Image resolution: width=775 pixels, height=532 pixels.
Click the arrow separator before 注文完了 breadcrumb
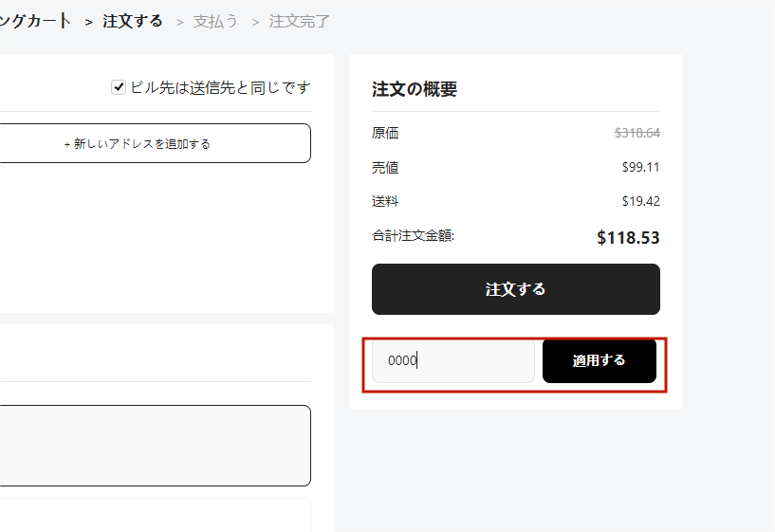coord(255,22)
